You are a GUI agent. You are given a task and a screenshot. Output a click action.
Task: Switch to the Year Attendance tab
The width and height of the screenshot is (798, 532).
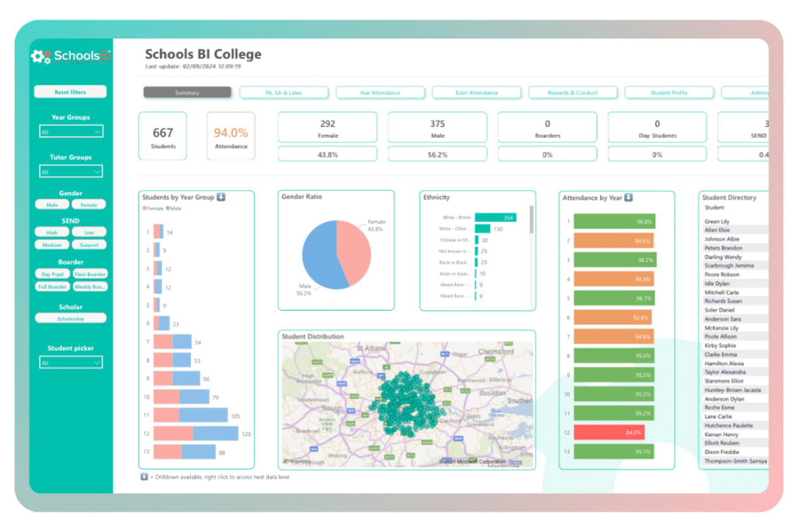coord(380,93)
